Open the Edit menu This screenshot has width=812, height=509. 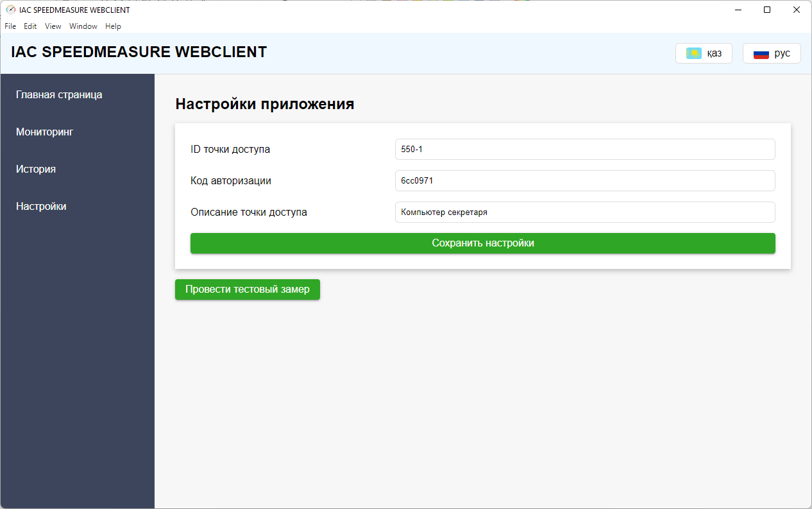(30, 26)
